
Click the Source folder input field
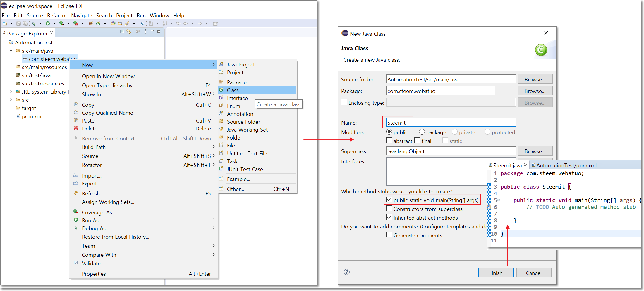451,79
